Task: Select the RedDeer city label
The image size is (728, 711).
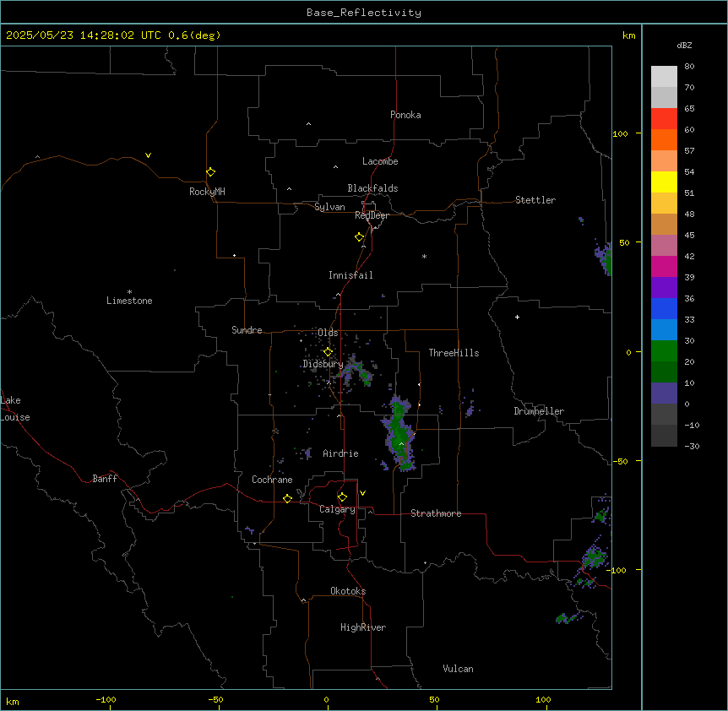Action: coord(372,215)
